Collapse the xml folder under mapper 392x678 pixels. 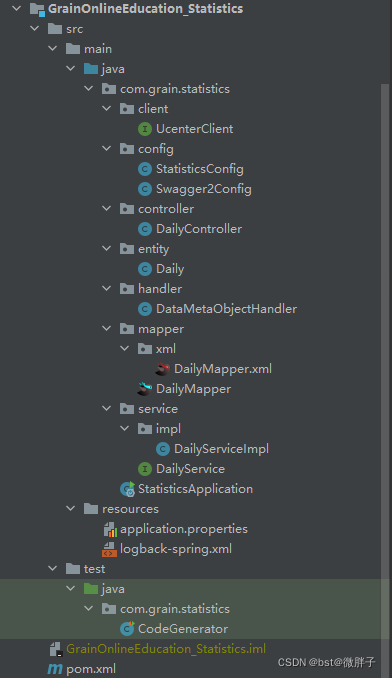point(124,348)
